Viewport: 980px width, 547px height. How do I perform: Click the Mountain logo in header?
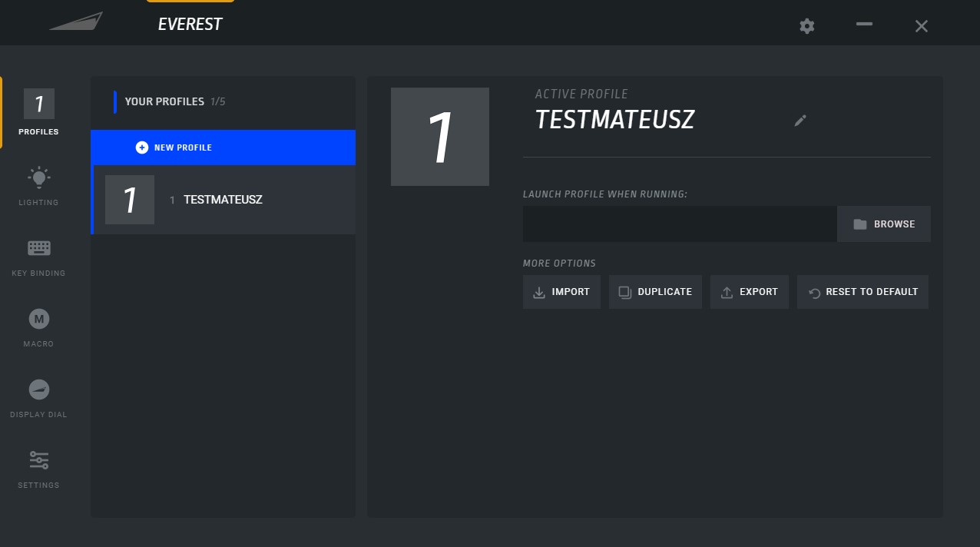[x=76, y=22]
